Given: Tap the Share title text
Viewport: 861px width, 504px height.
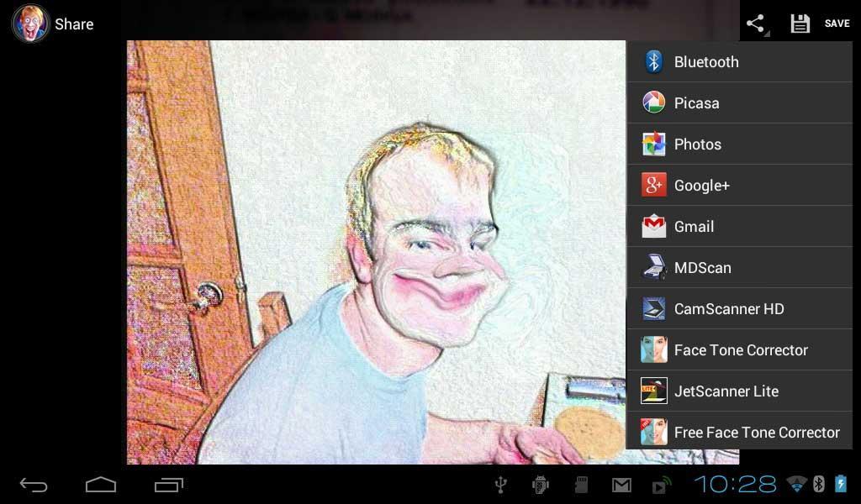Looking at the screenshot, I should tap(74, 24).
